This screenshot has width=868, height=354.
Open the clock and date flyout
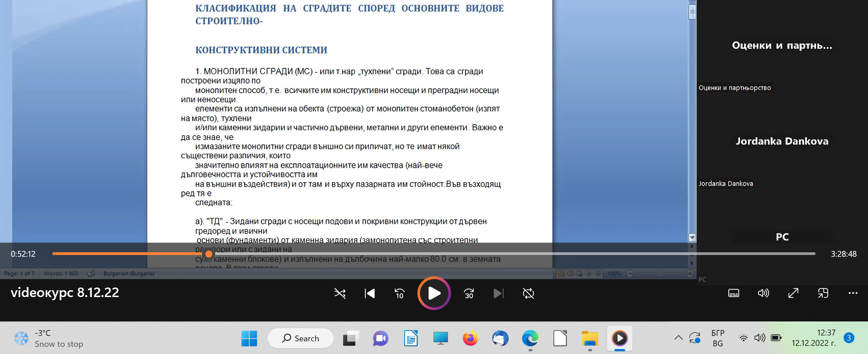click(x=813, y=338)
